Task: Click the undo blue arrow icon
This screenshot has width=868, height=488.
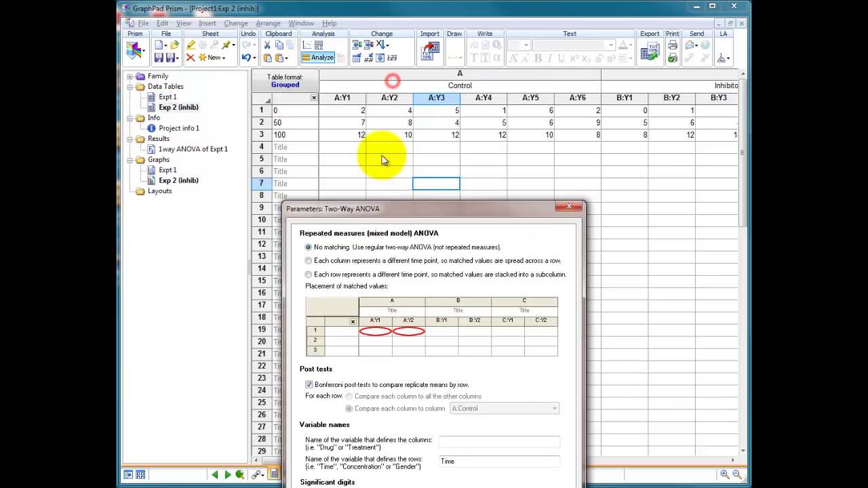Action: click(246, 58)
